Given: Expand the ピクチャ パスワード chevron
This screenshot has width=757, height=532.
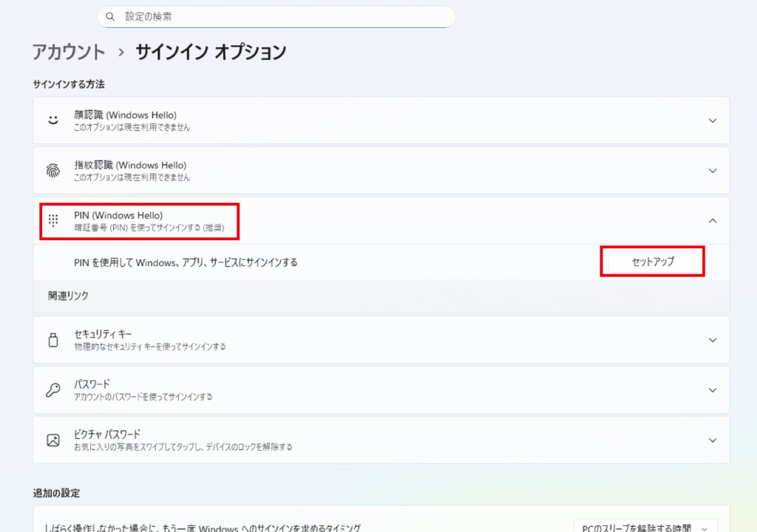Looking at the screenshot, I should 712,440.
